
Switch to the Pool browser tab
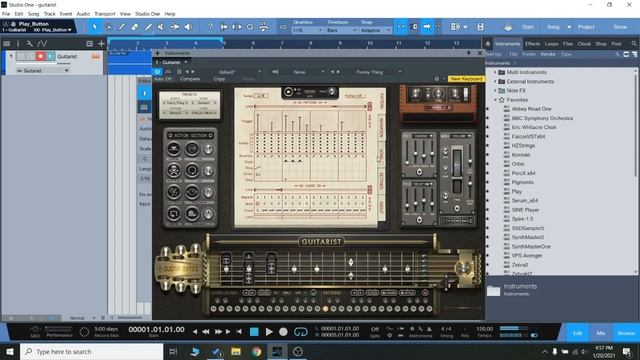[x=616, y=44]
